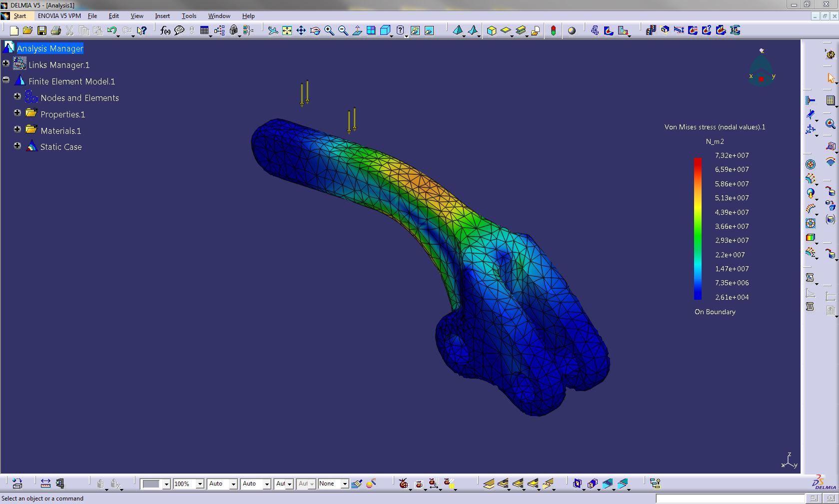Click the 3D compass in top right

pyautogui.click(x=761, y=67)
